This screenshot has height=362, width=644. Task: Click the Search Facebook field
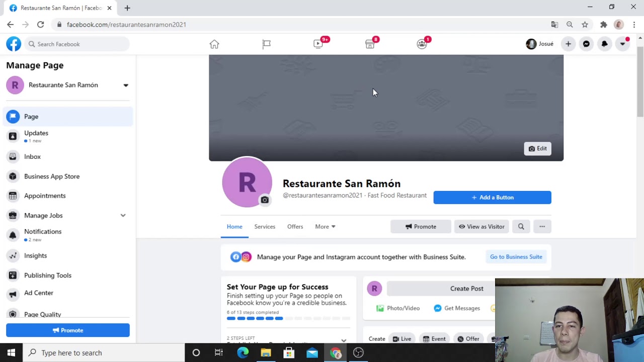point(77,44)
